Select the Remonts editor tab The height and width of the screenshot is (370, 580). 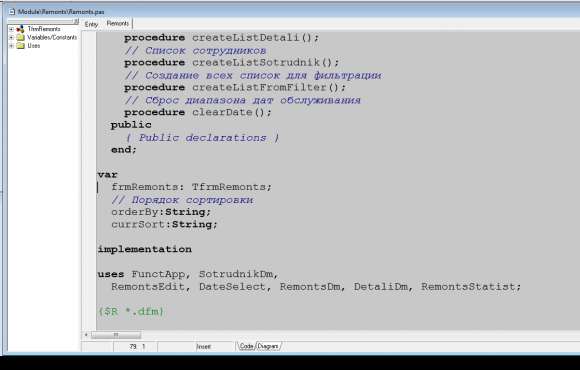(118, 24)
